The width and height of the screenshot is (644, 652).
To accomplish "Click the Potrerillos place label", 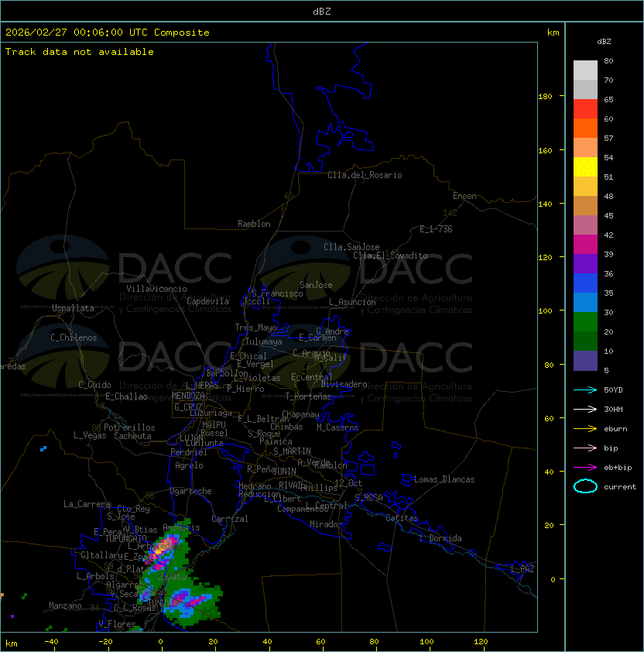I will point(129,427).
